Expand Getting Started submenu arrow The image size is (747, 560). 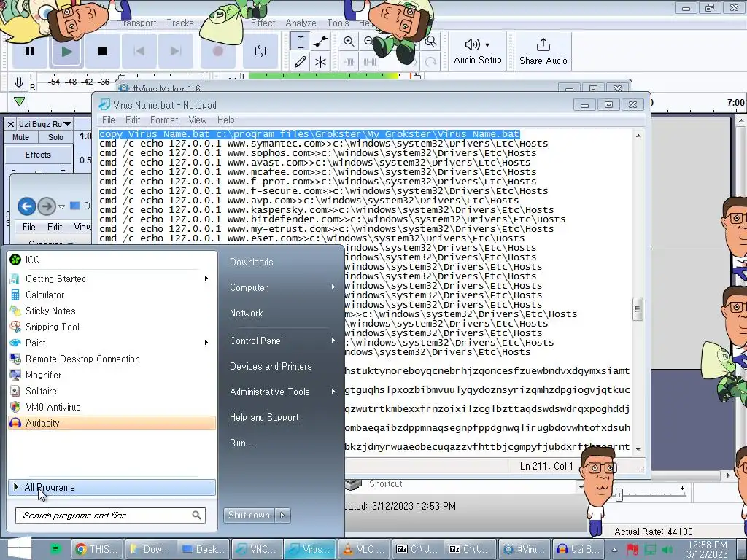[206, 279]
